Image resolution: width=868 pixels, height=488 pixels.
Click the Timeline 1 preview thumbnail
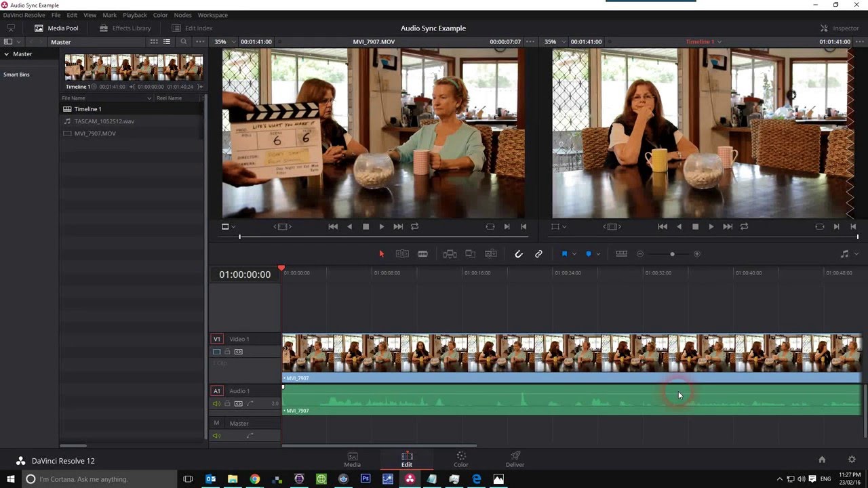(134, 68)
